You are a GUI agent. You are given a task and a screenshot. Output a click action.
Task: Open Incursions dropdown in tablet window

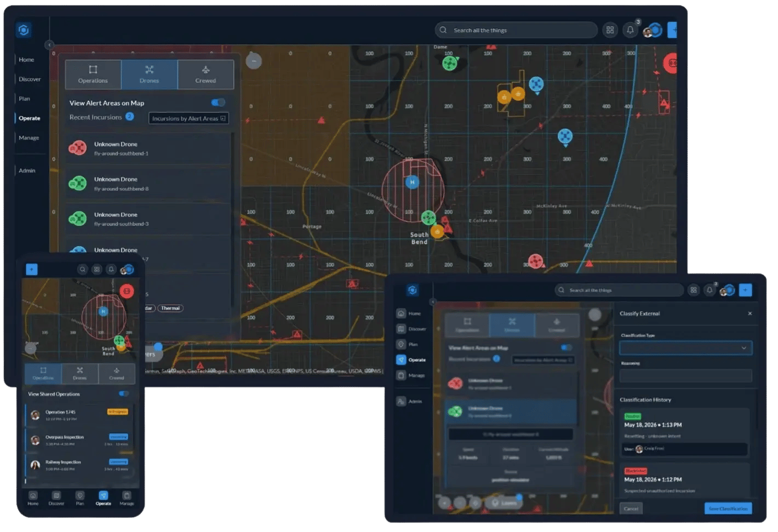point(543,360)
